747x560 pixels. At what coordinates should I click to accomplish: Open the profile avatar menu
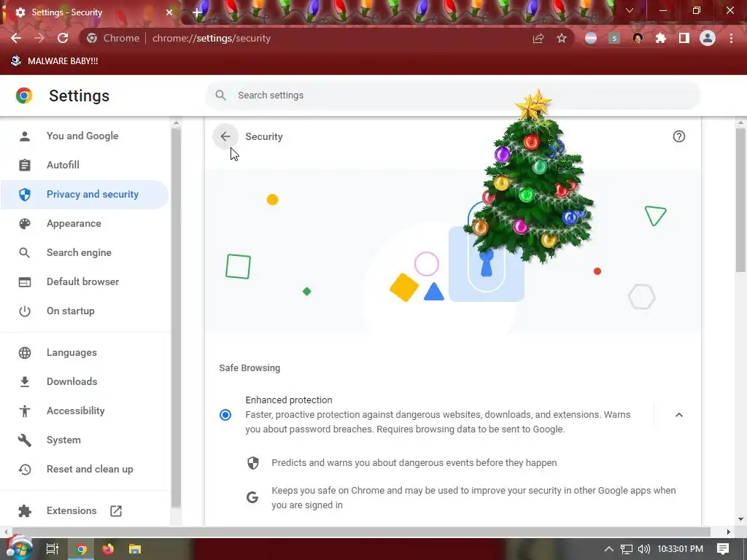pyautogui.click(x=708, y=38)
